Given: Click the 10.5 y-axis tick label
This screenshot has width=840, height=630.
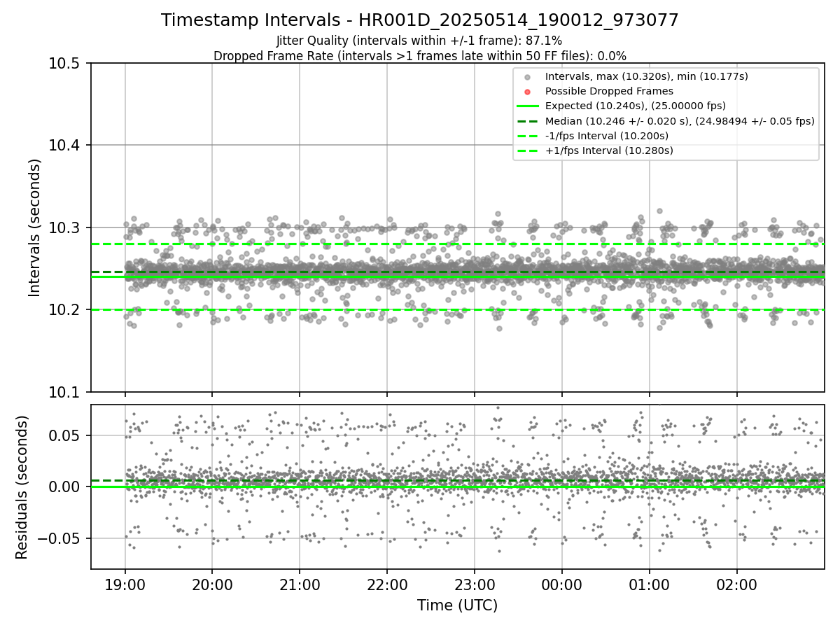Looking at the screenshot, I should 64,63.
